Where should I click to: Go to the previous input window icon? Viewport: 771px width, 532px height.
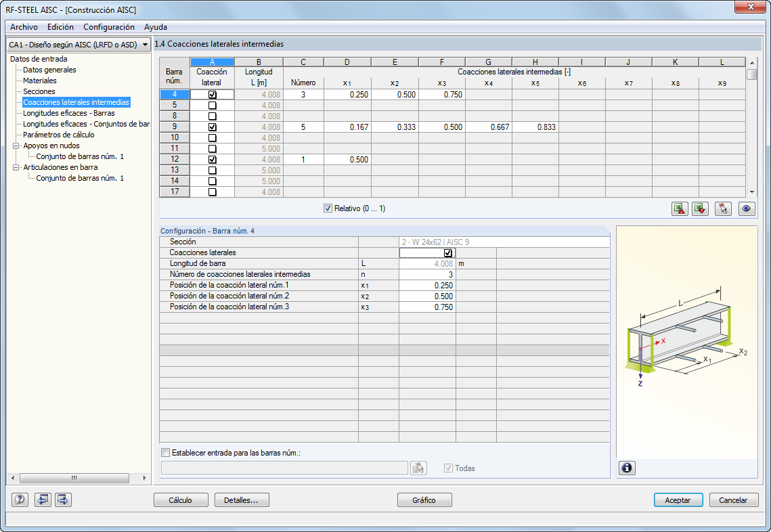click(43, 500)
